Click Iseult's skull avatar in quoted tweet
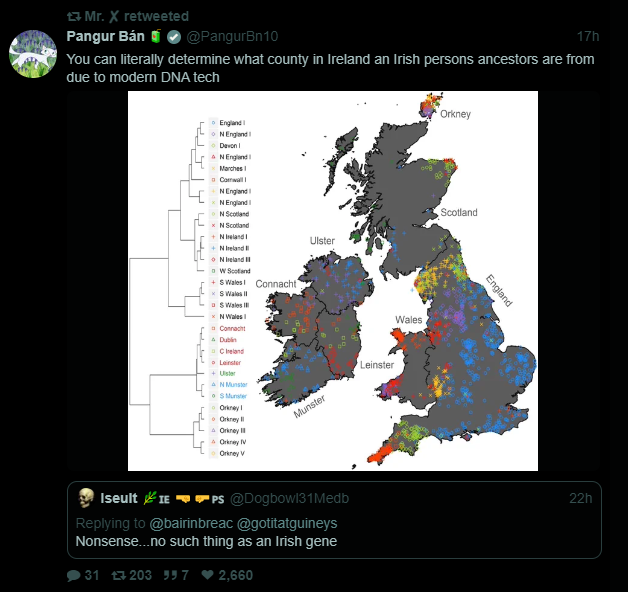628x592 pixels. point(86,498)
